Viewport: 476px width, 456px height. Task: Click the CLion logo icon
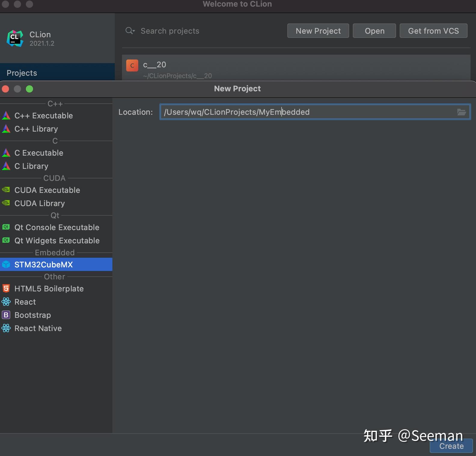click(15, 38)
